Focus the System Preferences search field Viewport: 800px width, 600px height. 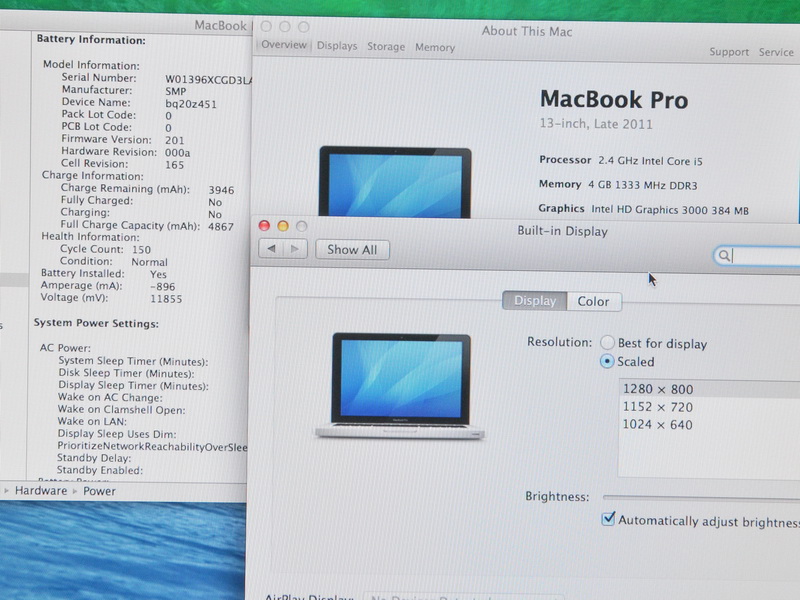[x=757, y=256]
